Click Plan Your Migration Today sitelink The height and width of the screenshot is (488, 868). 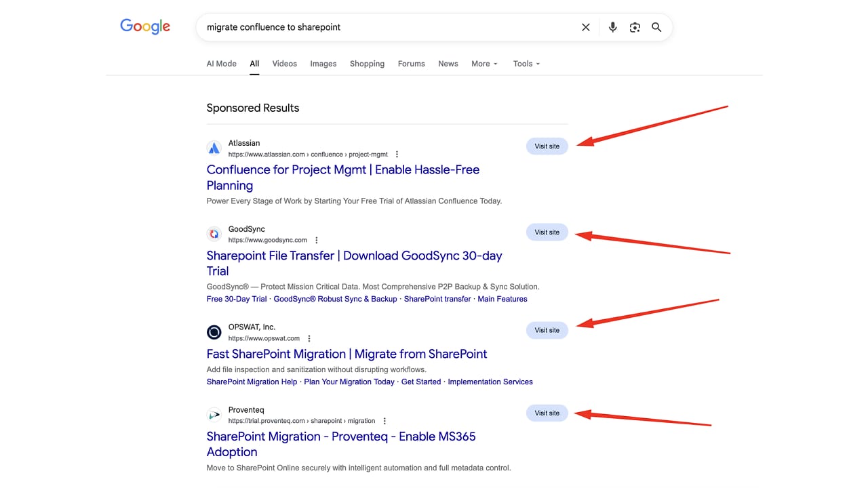point(349,382)
